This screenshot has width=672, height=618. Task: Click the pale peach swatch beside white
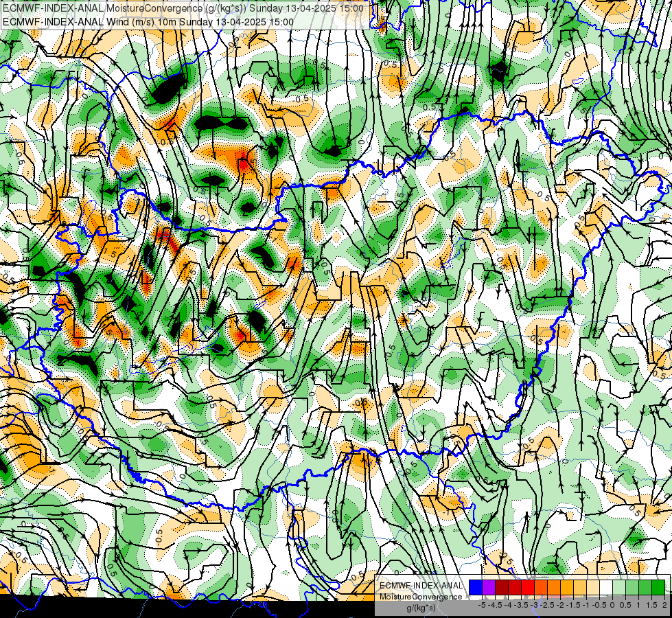(593, 587)
